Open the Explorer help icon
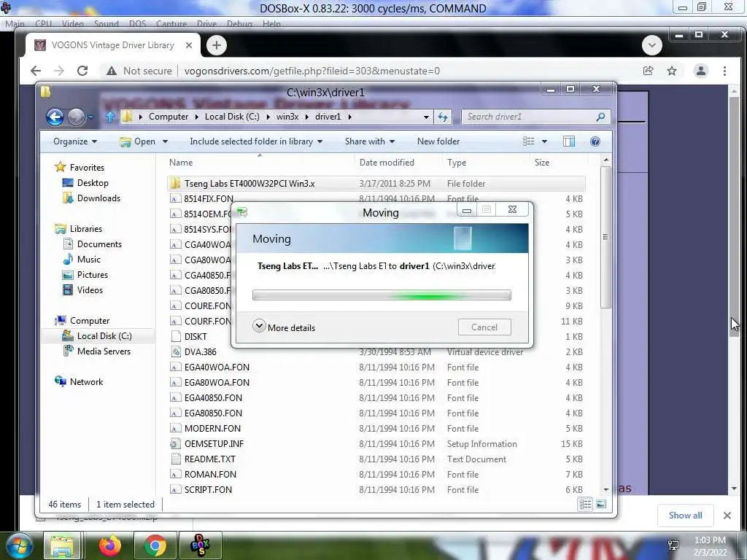Viewport: 747px width, 560px height. [595, 141]
